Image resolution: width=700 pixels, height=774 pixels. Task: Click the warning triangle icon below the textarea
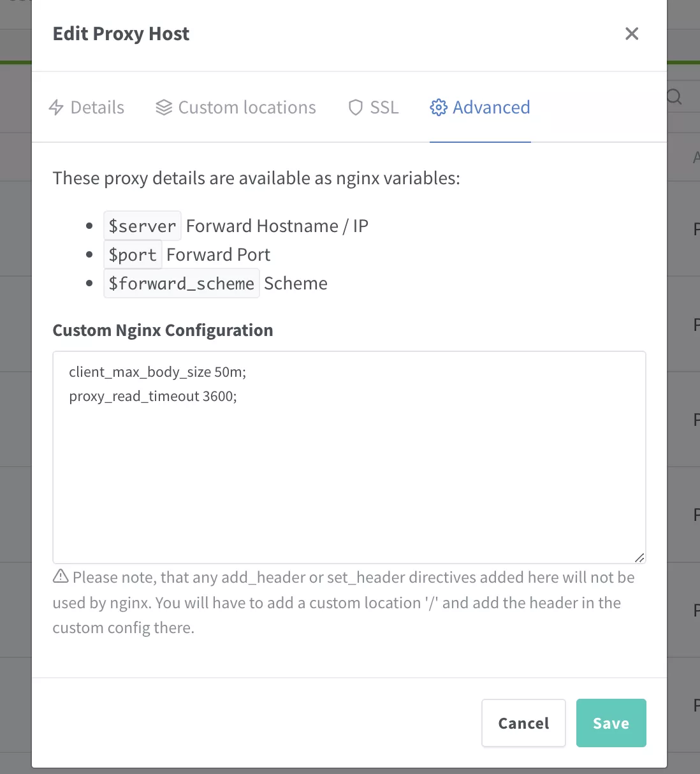61,577
